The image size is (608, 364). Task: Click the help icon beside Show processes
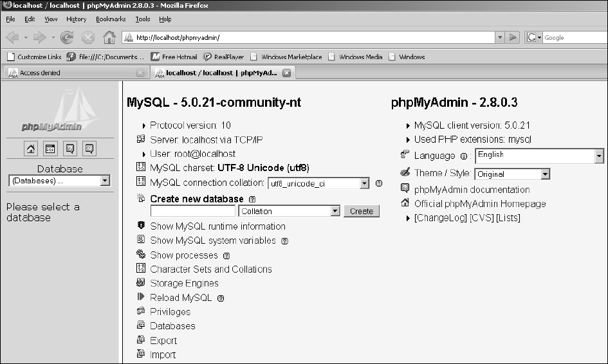[x=226, y=256]
